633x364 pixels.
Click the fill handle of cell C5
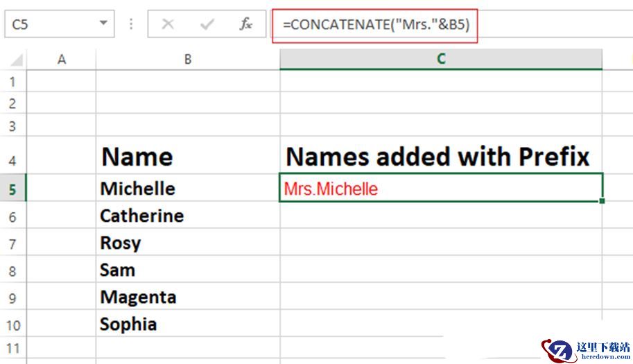(x=602, y=200)
